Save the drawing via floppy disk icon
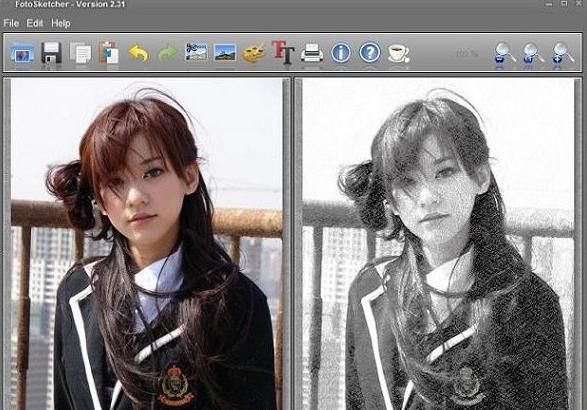 point(51,53)
